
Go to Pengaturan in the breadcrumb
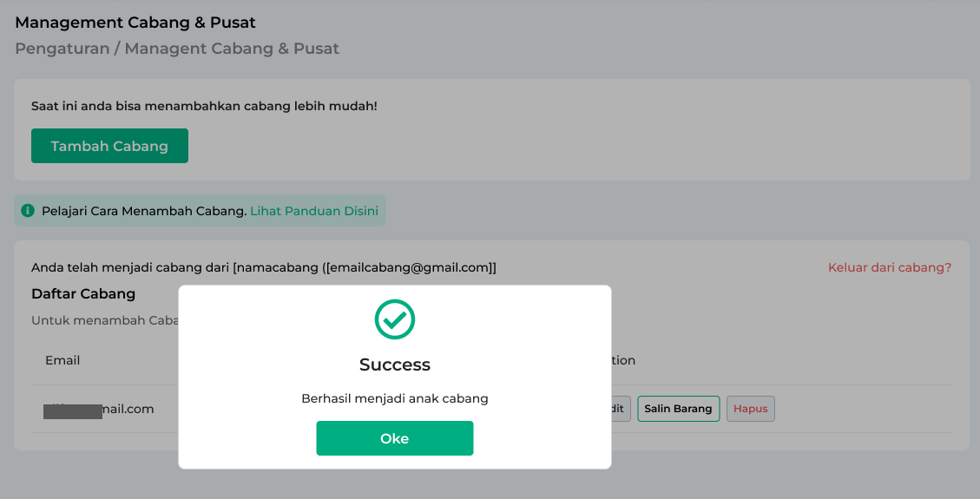click(62, 49)
